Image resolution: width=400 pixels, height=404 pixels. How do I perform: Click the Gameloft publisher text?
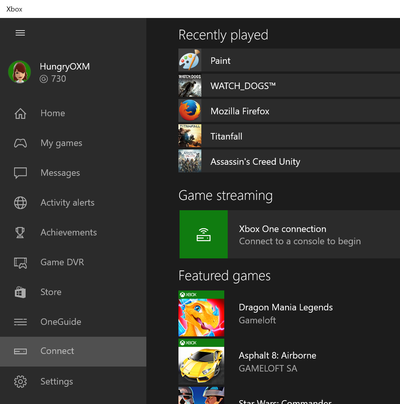[x=257, y=320]
